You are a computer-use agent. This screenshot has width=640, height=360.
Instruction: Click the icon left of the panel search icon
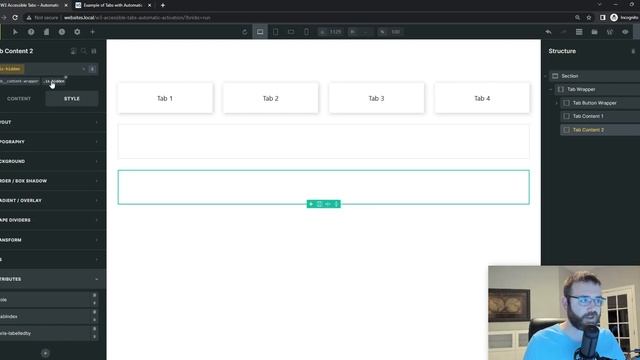point(73,51)
